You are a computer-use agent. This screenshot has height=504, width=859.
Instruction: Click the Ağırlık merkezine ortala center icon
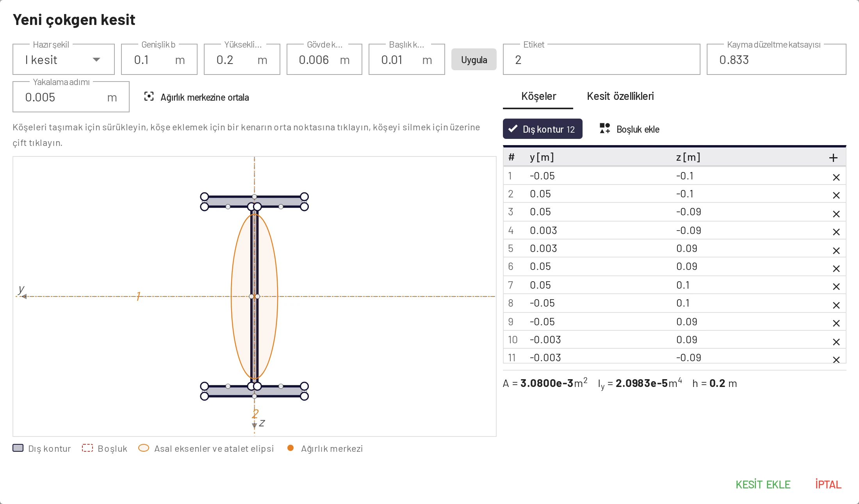coord(149,97)
